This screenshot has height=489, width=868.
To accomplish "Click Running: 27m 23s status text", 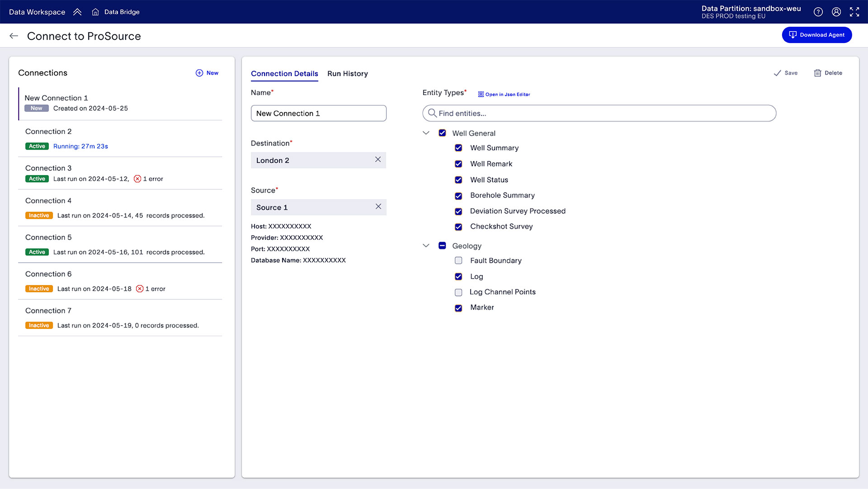I will 80,146.
